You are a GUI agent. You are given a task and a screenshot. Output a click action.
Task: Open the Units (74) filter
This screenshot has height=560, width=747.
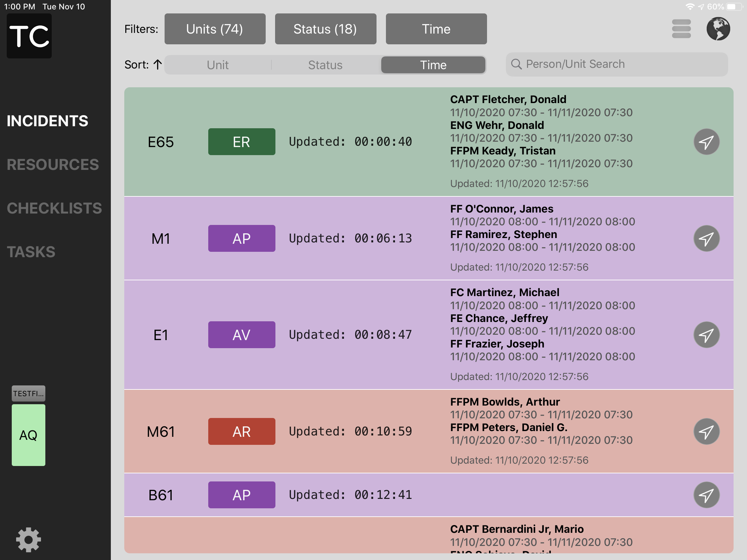215,29
